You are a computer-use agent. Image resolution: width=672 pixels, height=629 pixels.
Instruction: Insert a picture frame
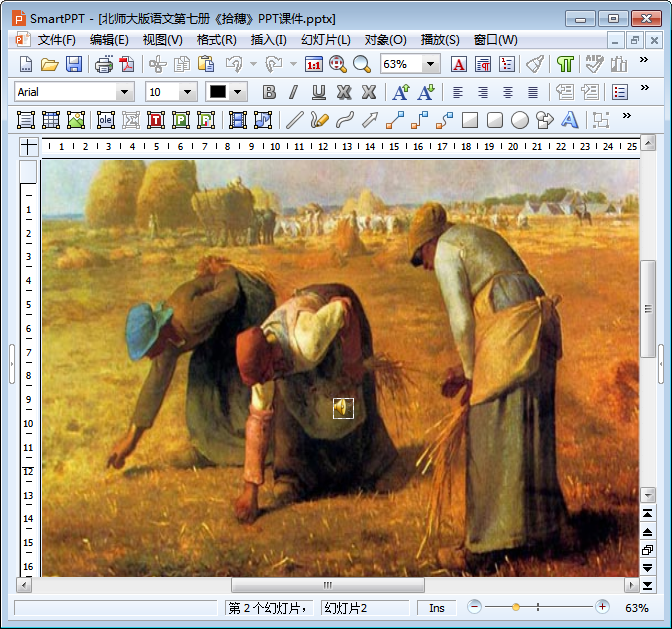pyautogui.click(x=76, y=120)
